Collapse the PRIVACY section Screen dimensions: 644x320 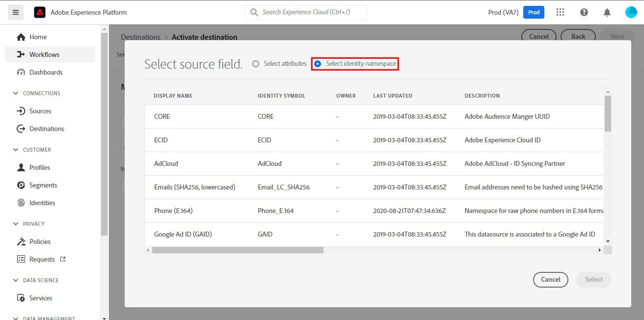click(16, 224)
